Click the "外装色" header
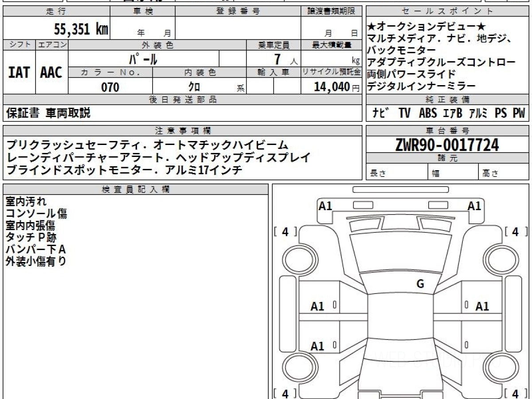 (x=157, y=45)
